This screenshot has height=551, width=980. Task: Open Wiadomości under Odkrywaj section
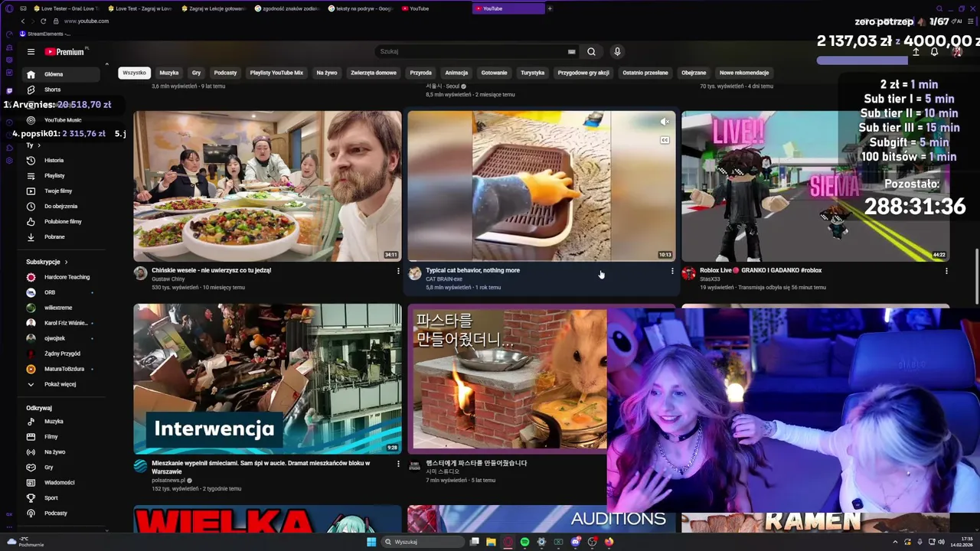point(58,483)
